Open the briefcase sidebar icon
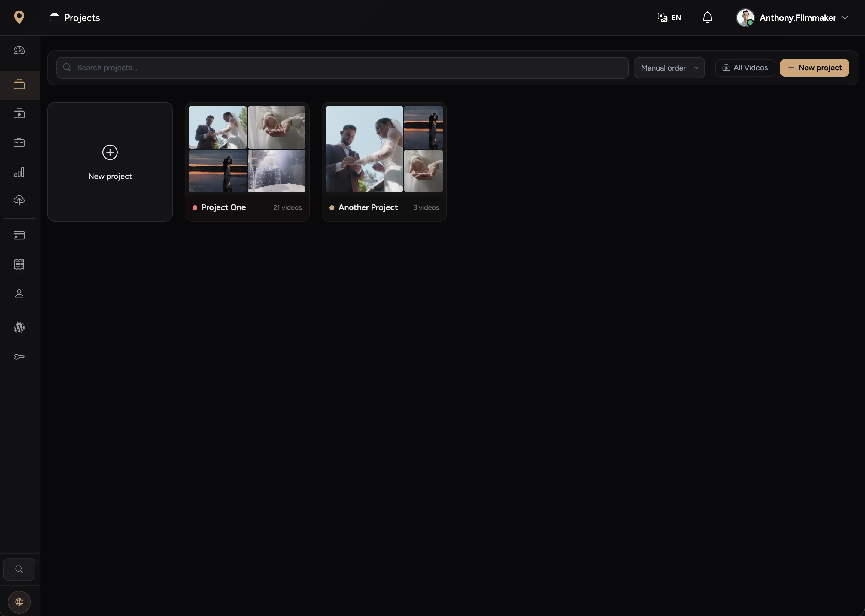Image resolution: width=865 pixels, height=616 pixels. tap(19, 143)
